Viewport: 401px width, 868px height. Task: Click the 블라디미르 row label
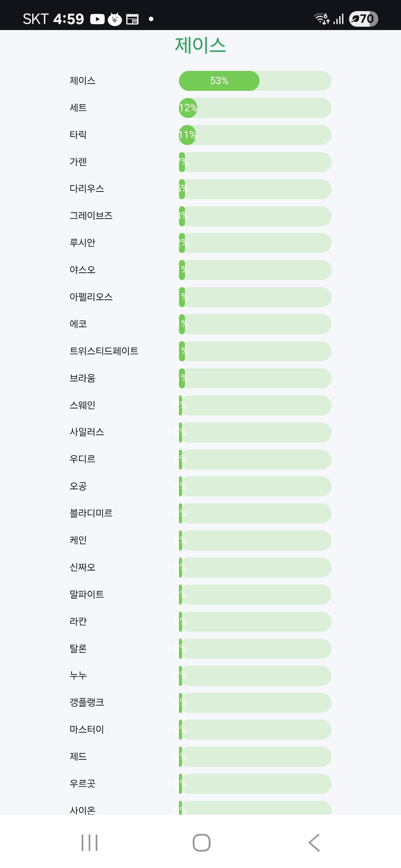(91, 513)
